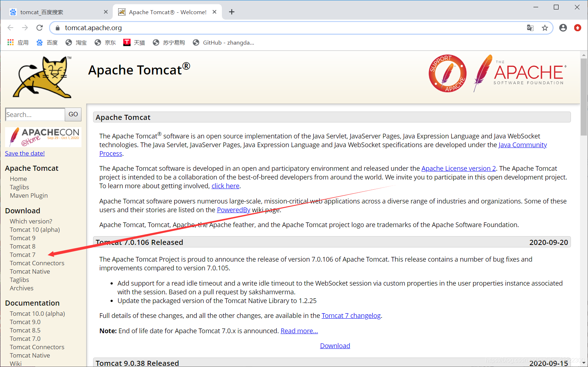The height and width of the screenshot is (367, 588).
Task: Click the vertical scrollbar down arrow
Action: click(x=584, y=363)
